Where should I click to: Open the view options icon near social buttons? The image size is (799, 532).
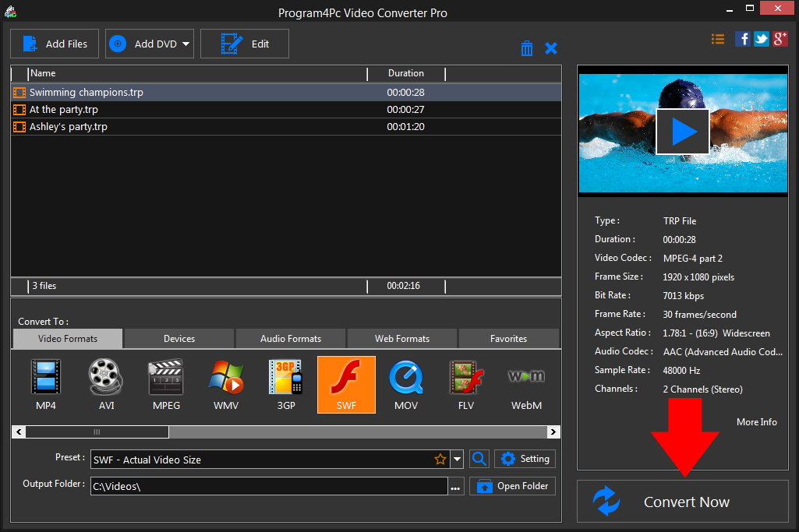click(x=717, y=38)
